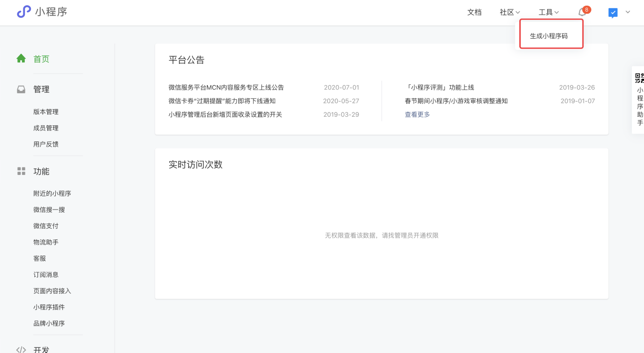The image size is (644, 353).
Task: Open the 小程序管理后台新增页面收录设置的开关 announcement
Action: pos(225,115)
